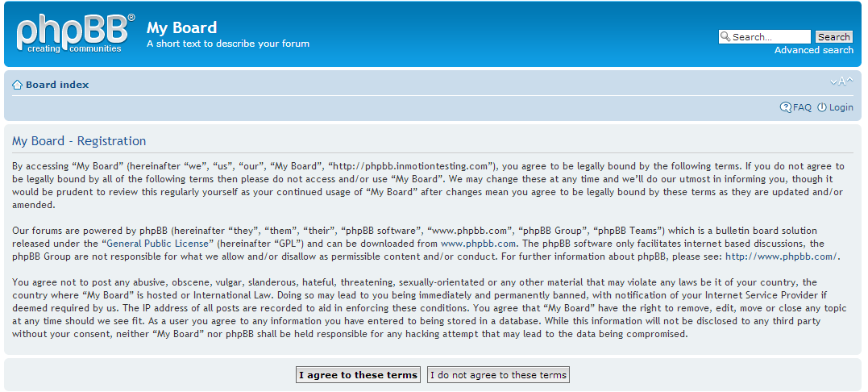Open the Board index link

[x=57, y=85]
